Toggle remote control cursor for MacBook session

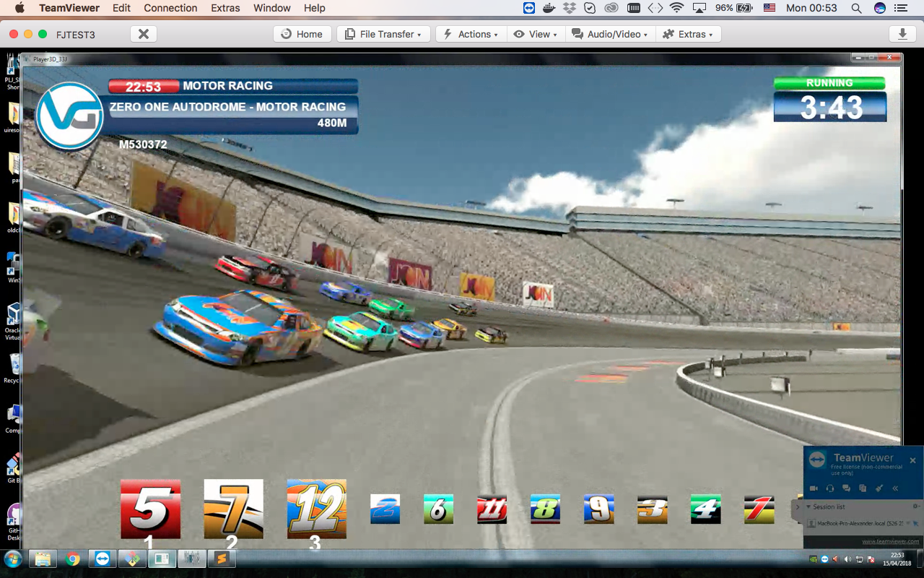click(915, 523)
